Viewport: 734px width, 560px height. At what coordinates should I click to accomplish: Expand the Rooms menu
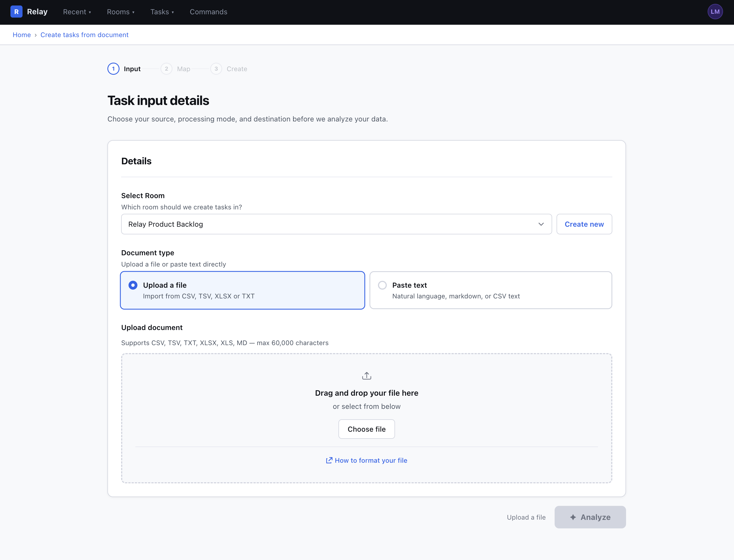[x=121, y=12]
